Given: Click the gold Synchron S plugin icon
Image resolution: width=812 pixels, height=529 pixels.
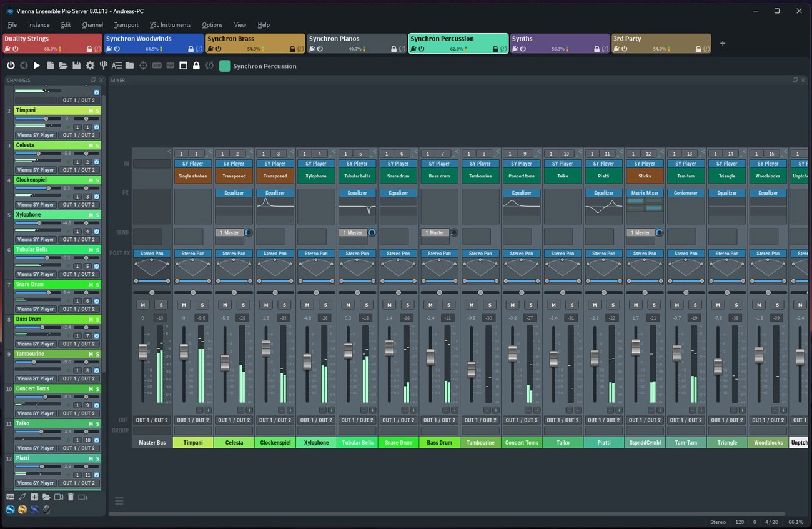Looking at the screenshot, I should (x=22, y=509).
